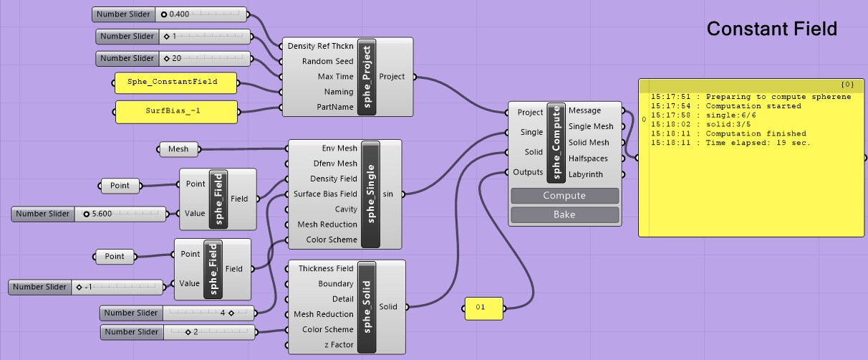Click the slider showing value 0.400

202,14
